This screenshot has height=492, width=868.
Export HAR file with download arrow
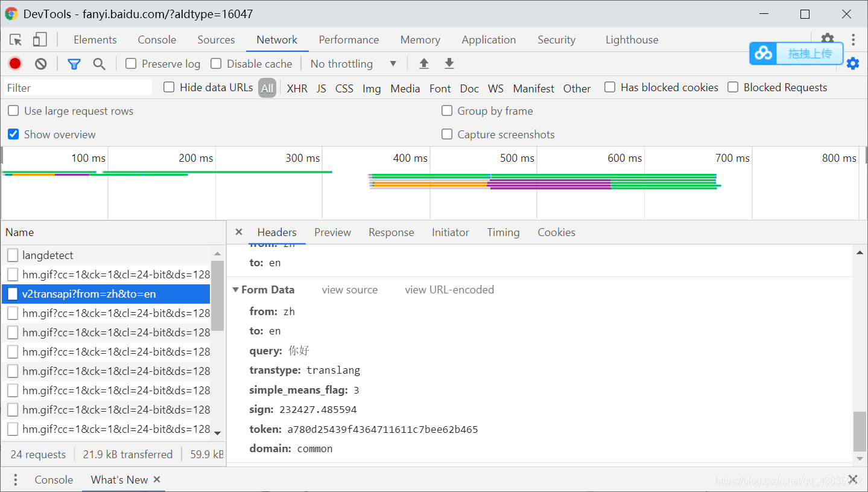point(449,63)
